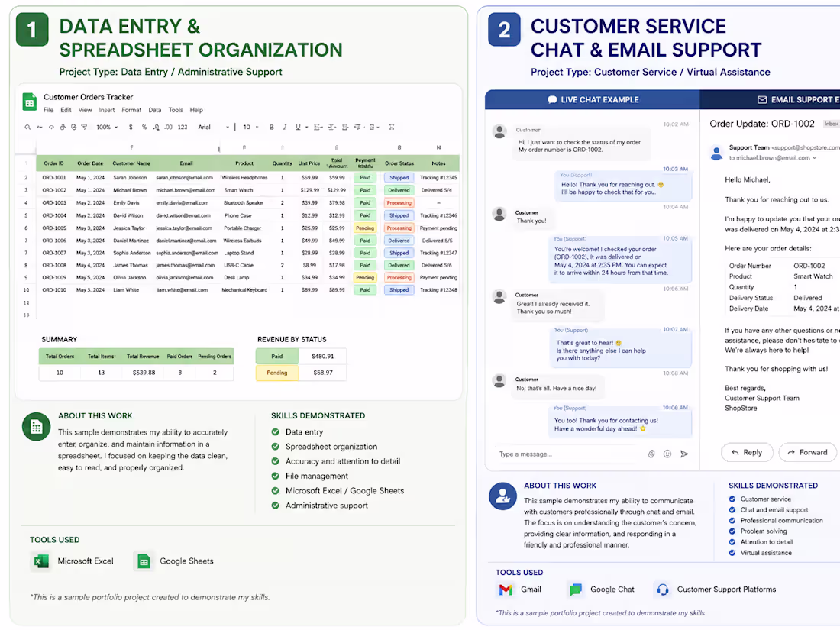Viewport: 840px width, 630px height.
Task: Click in the Type a message field
Action: tap(568, 454)
